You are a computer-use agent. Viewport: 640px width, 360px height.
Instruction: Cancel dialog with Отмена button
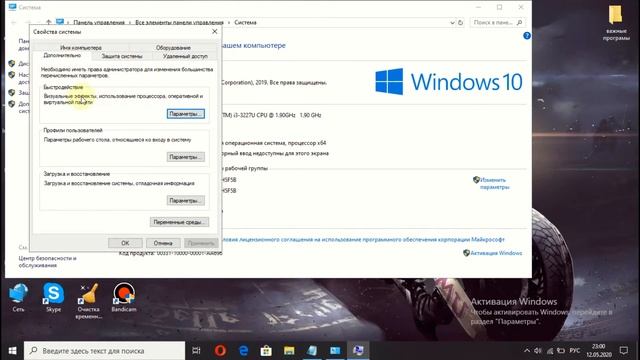[x=163, y=243]
